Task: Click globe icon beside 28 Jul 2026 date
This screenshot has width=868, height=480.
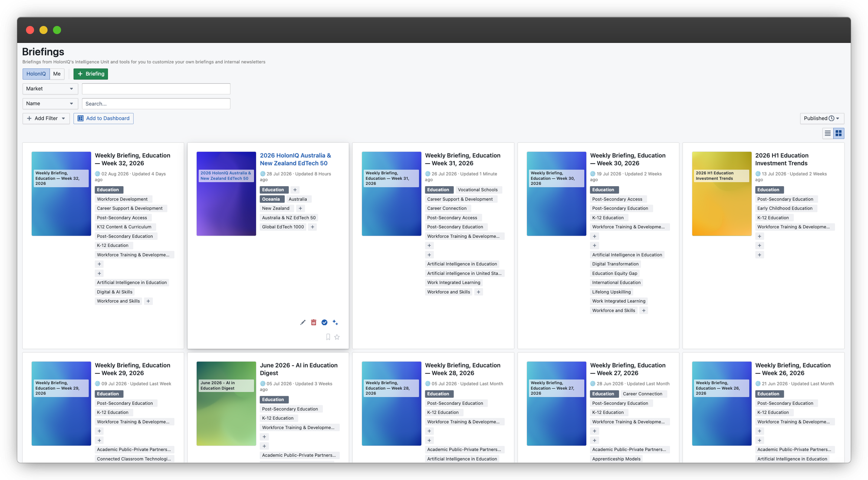Action: click(x=263, y=174)
